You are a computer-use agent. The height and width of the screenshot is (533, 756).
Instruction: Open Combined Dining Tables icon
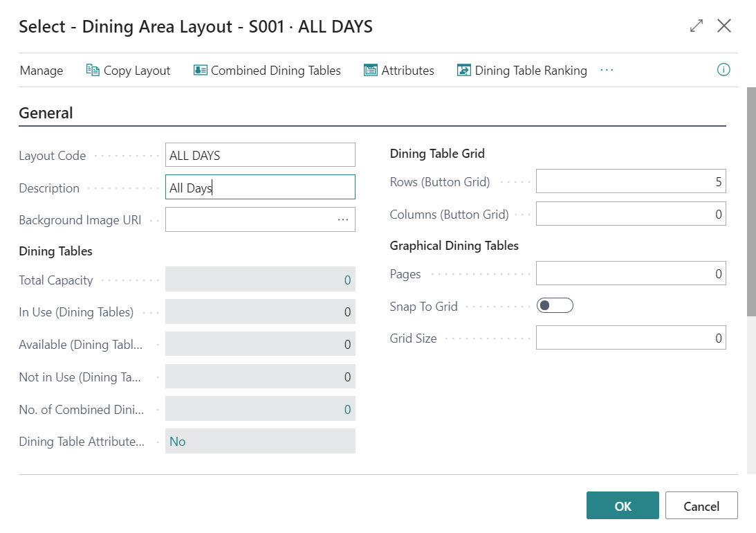click(201, 70)
